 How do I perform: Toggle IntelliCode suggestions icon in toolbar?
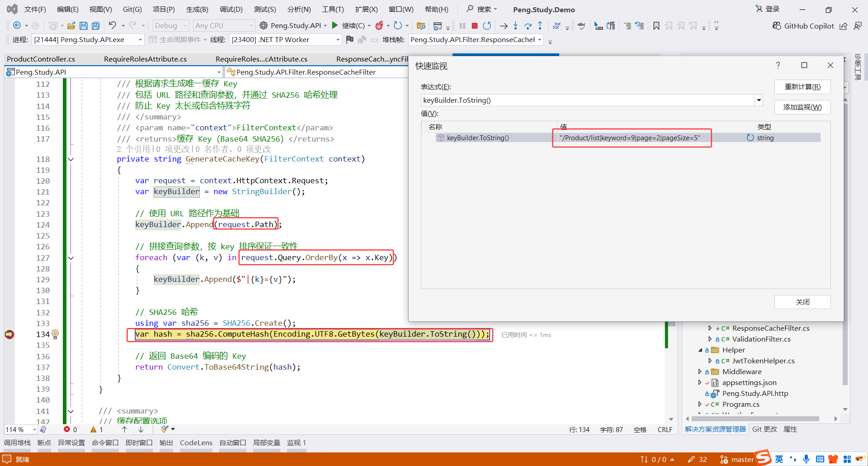coord(557,26)
